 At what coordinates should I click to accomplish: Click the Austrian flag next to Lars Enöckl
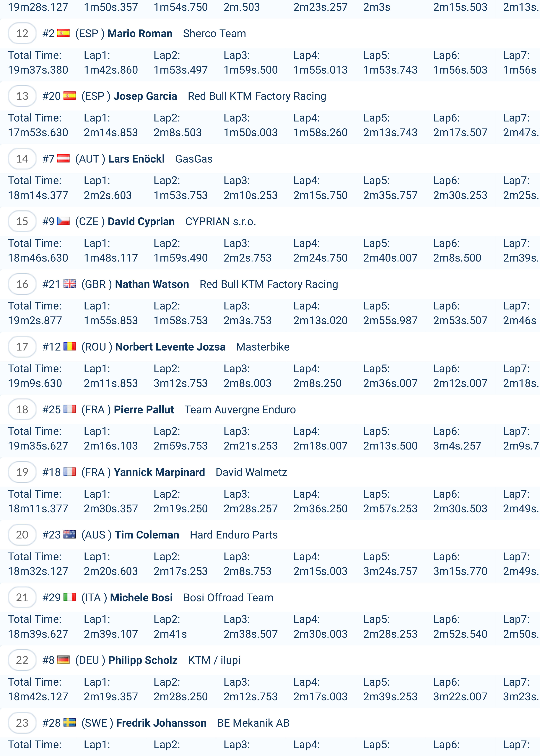(63, 159)
